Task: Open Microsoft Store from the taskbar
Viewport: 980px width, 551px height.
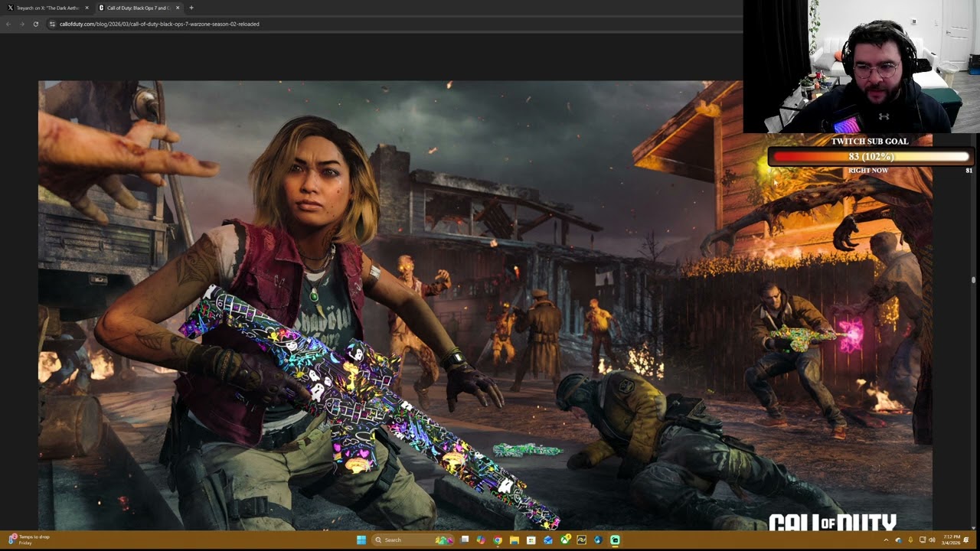Action: coord(531,540)
